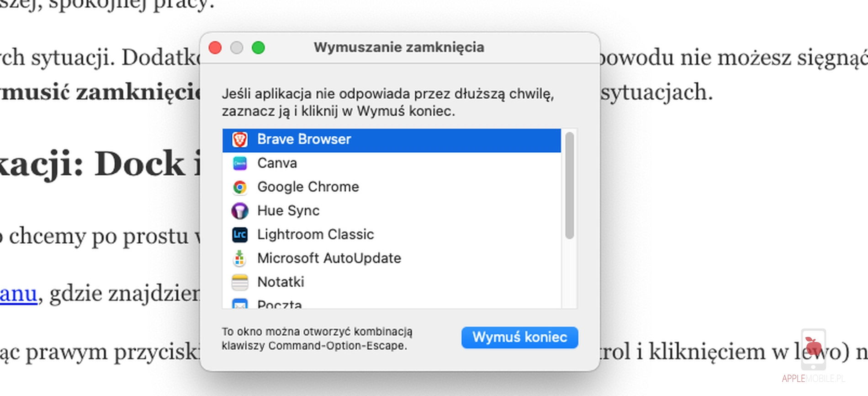This screenshot has height=396, width=868.
Task: Close the Wymuszanie zamknięcia window
Action: click(x=215, y=48)
